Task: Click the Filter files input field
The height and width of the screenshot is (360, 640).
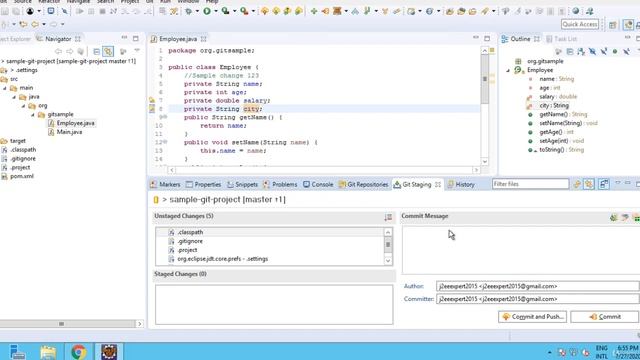Action: (x=530, y=184)
